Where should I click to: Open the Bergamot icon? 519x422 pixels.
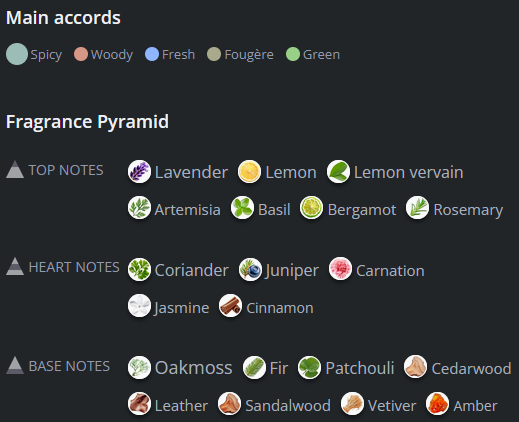point(311,208)
